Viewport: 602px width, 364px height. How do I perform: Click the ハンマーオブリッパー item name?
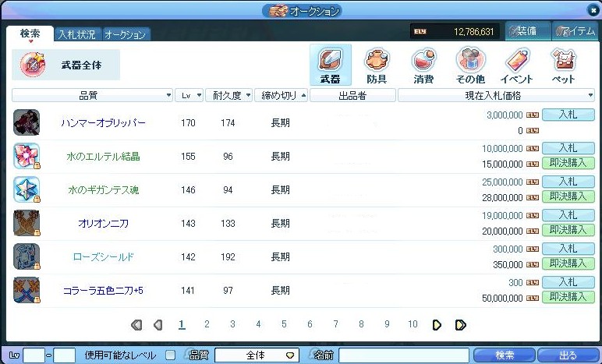[103, 123]
